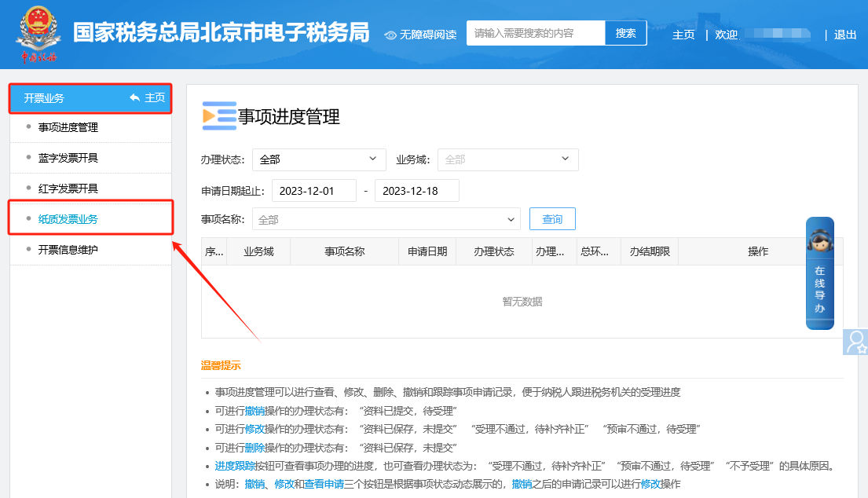Click the search input box in header
This screenshot has width=868, height=498.
click(x=536, y=33)
